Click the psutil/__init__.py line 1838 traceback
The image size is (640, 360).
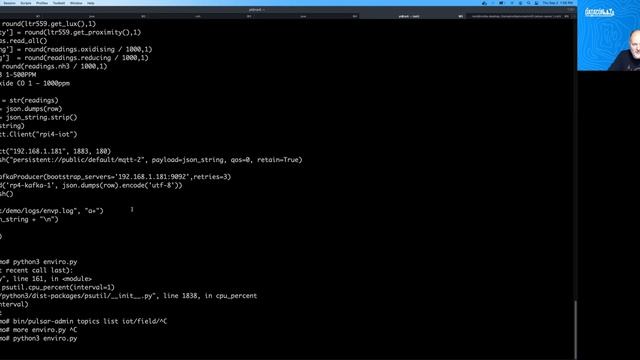129,296
